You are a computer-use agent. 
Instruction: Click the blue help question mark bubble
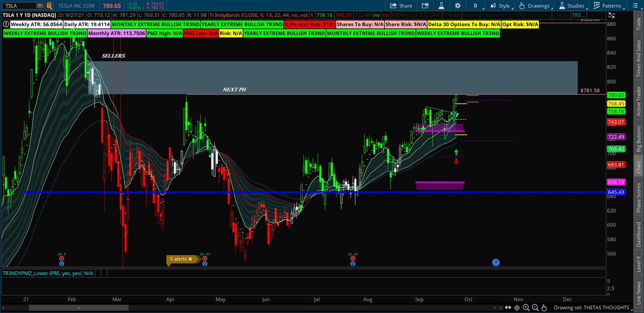coord(495,263)
